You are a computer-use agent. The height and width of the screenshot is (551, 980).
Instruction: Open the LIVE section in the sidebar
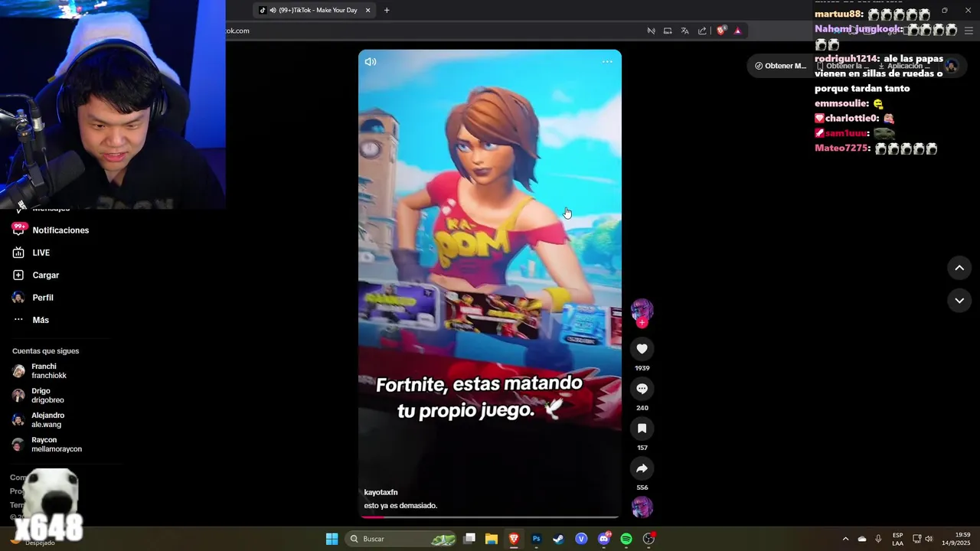[x=41, y=253]
